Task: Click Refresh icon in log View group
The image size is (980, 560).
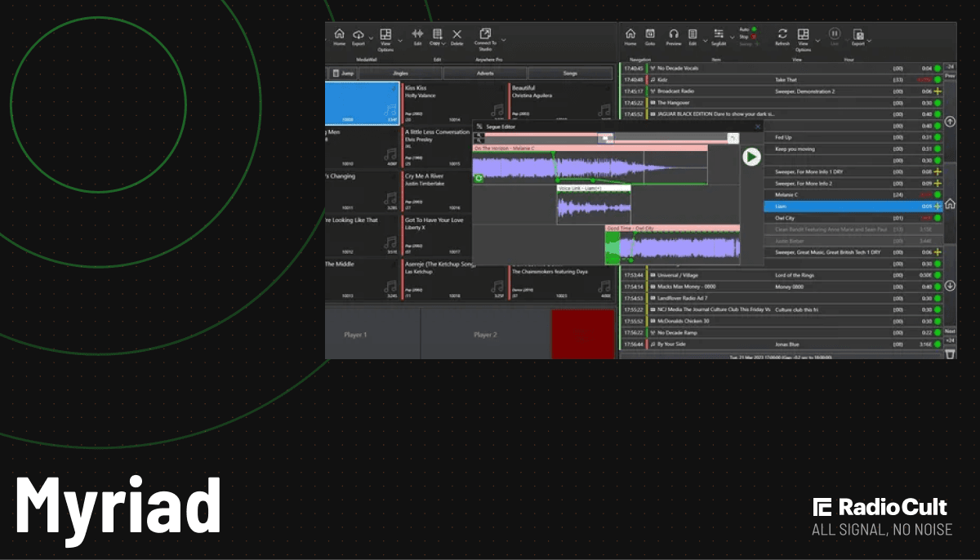Action: click(x=782, y=33)
